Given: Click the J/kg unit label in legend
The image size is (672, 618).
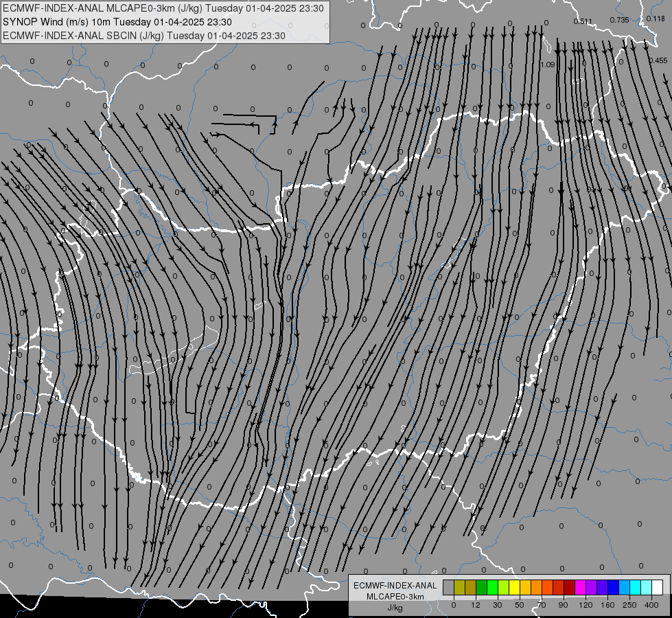Looking at the screenshot, I should pyautogui.click(x=395, y=608).
